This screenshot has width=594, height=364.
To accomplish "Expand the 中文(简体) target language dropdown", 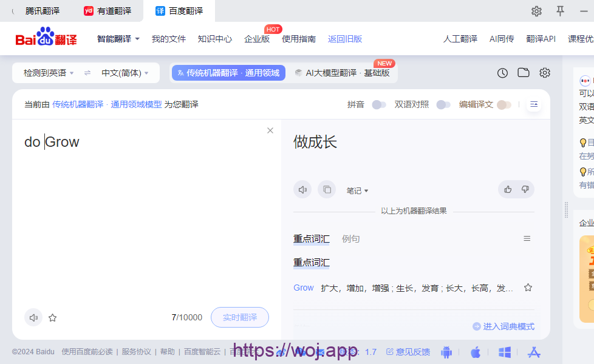I will pos(125,73).
